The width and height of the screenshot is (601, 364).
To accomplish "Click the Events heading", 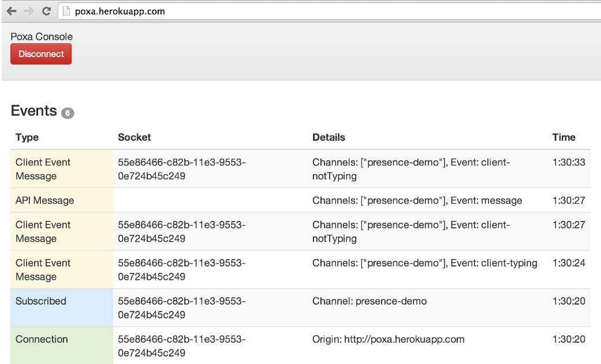I will (33, 111).
